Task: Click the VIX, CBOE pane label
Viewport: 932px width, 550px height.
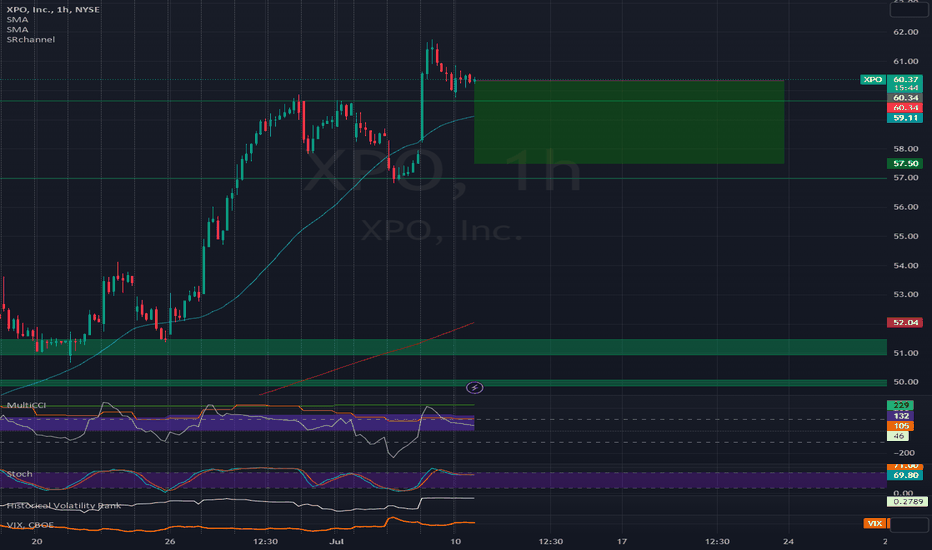Action: (x=30, y=524)
